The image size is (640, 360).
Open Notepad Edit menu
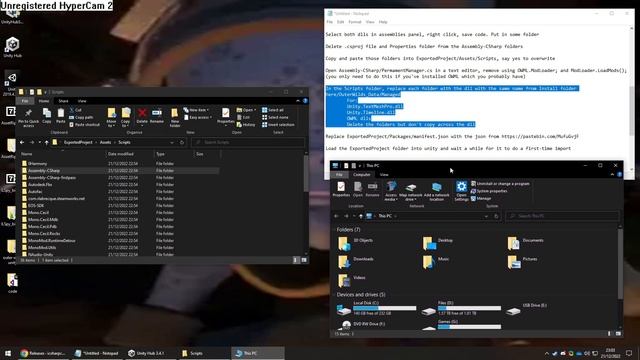pos(340,22)
